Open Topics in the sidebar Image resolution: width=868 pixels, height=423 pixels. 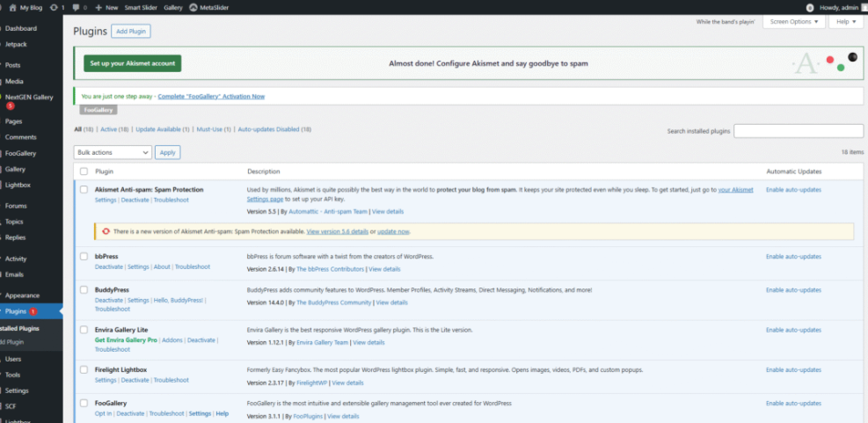(x=14, y=222)
